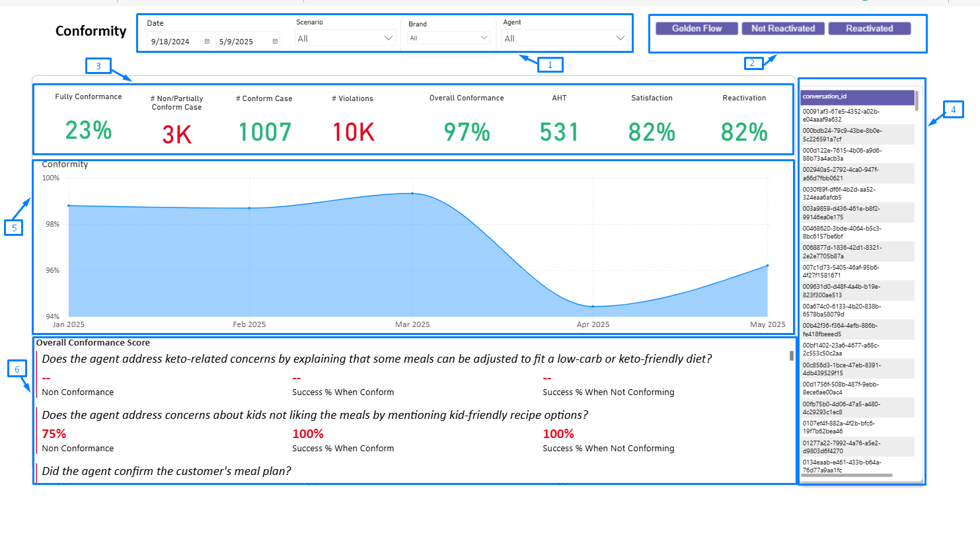
Task: Click the conversation_id column header
Action: [x=856, y=97]
